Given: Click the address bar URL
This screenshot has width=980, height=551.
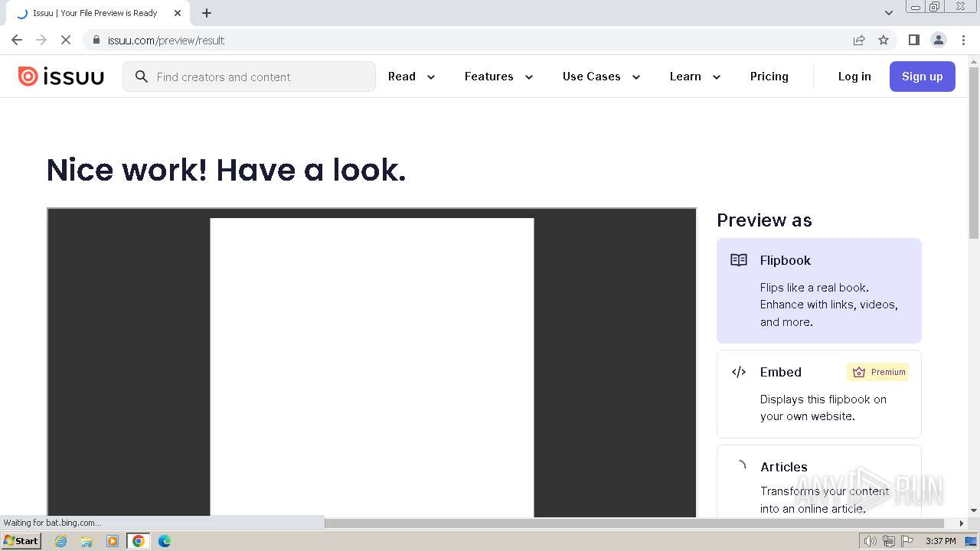Looking at the screenshot, I should (166, 40).
